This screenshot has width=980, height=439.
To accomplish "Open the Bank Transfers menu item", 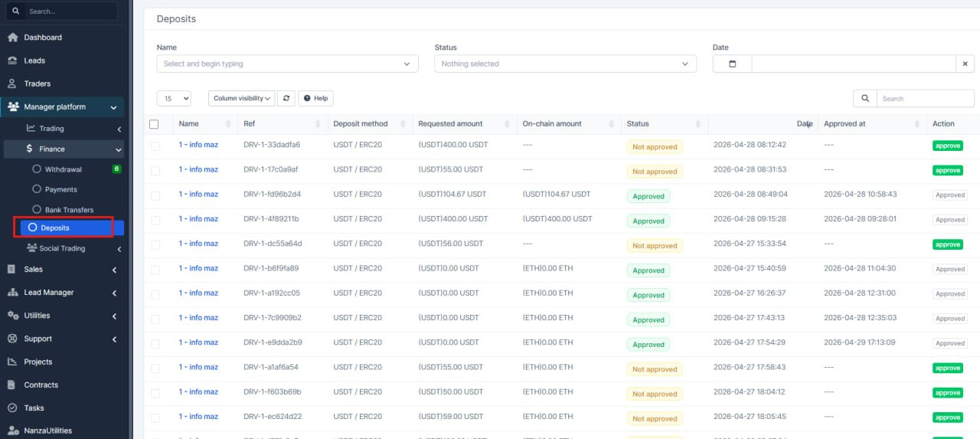I will (x=69, y=210).
